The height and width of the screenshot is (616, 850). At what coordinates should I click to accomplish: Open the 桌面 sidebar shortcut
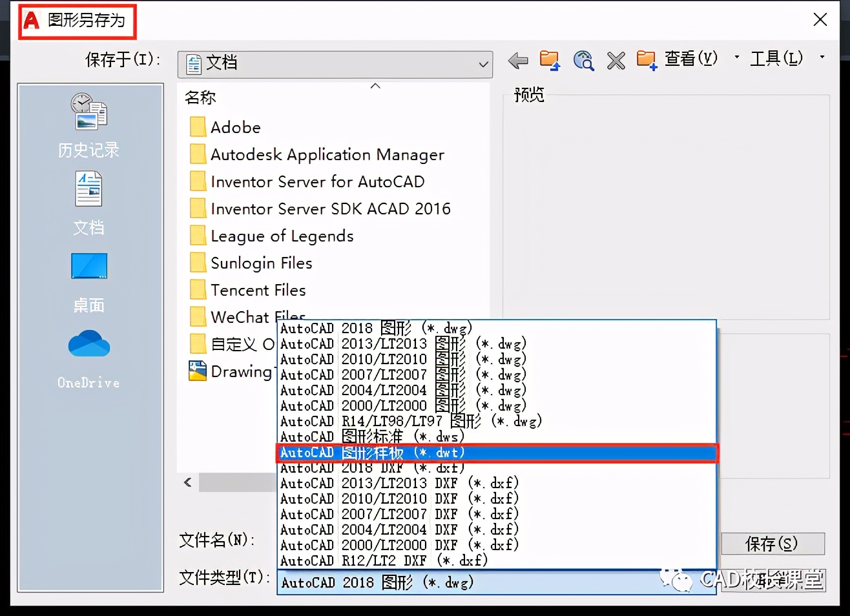coord(89,283)
